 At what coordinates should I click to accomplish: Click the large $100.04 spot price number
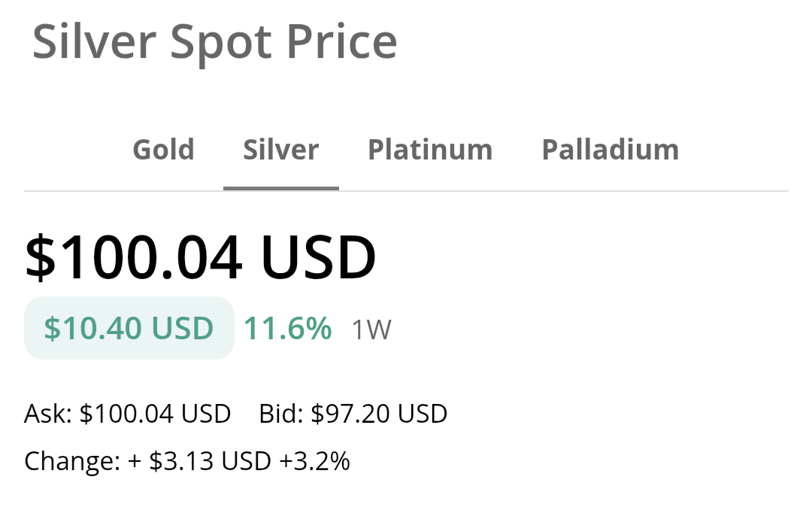134,258
